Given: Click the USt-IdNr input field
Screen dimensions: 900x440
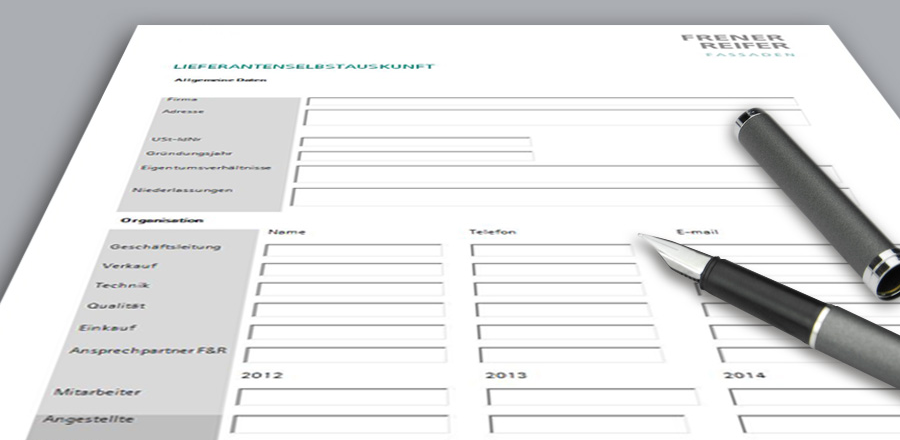Looking at the screenshot, I should click(414, 142).
